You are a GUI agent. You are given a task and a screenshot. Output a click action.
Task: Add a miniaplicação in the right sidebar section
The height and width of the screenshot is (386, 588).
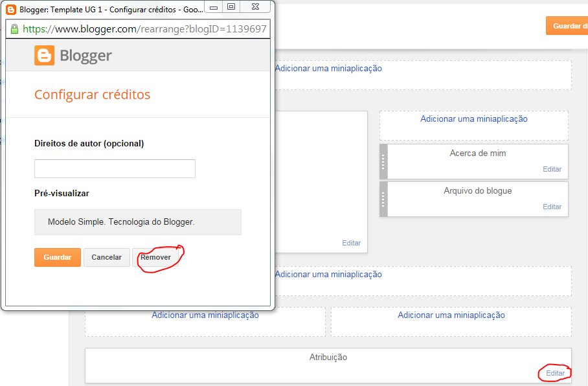tap(474, 119)
